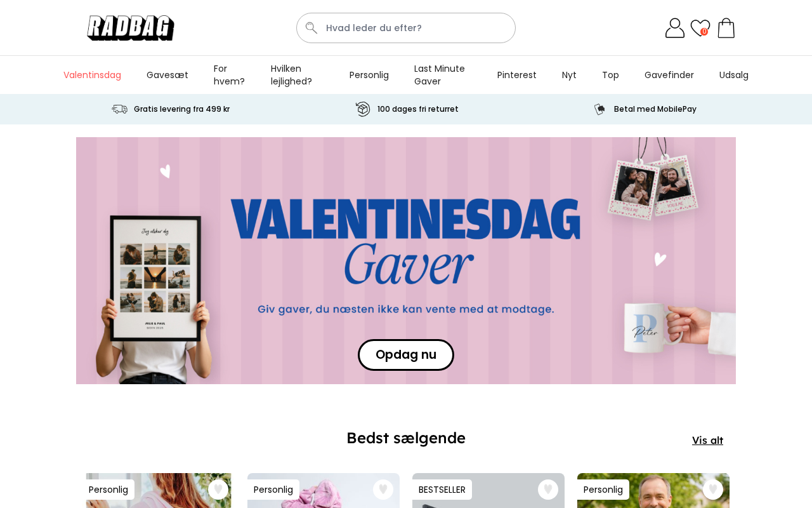Viewport: 812px width, 508px height.
Task: Click the delivery truck icon
Action: 119,109
